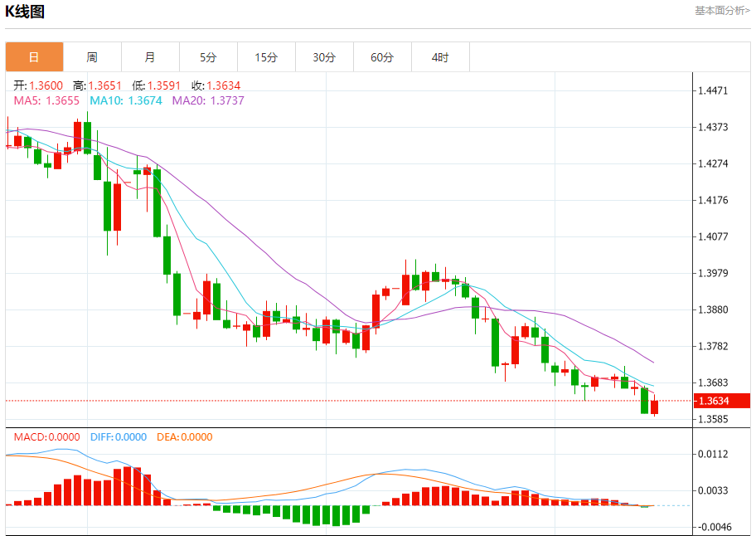Click the 0.0112 MACD axis label
The image size is (756, 536).
(713, 454)
